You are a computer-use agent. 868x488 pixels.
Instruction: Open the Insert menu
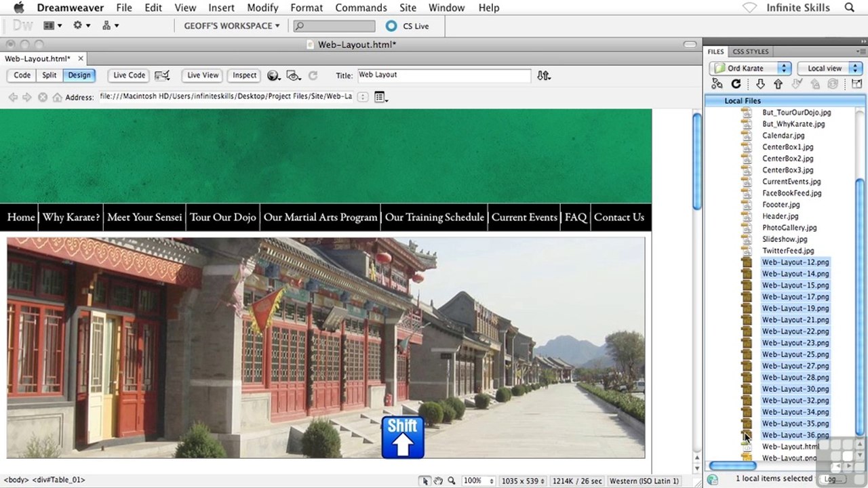point(221,7)
